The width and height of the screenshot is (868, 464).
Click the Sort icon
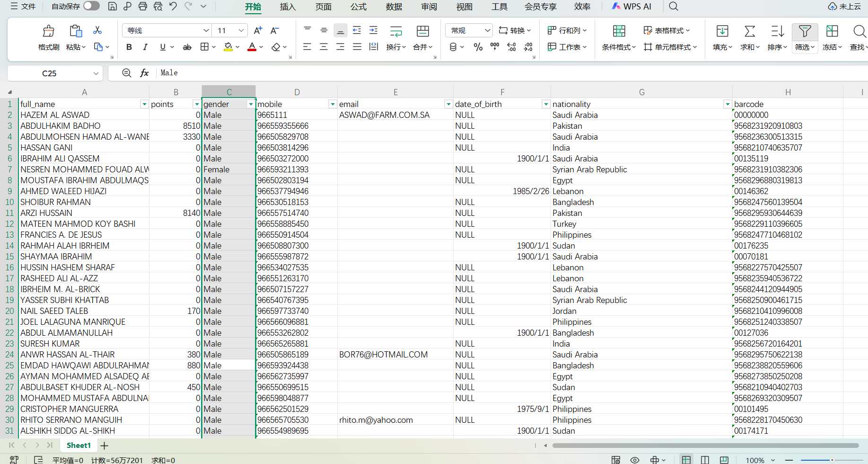[x=777, y=31]
